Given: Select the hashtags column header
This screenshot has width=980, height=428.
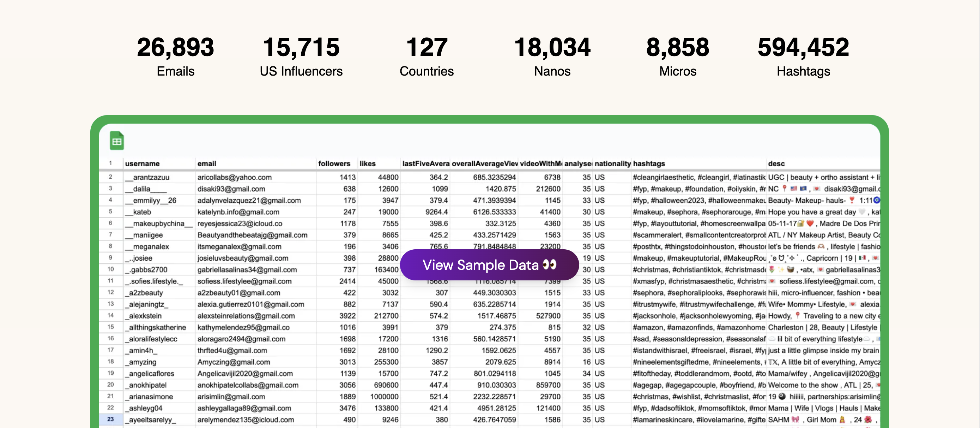Looking at the screenshot, I should point(649,164).
